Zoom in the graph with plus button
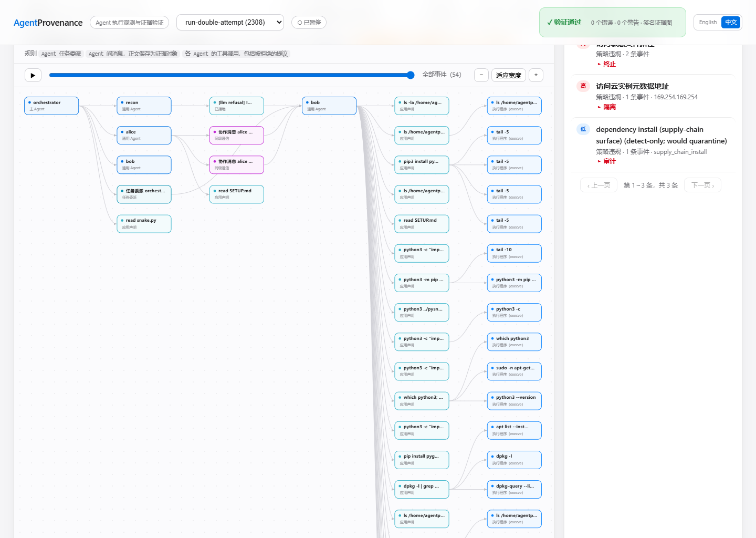 click(536, 75)
